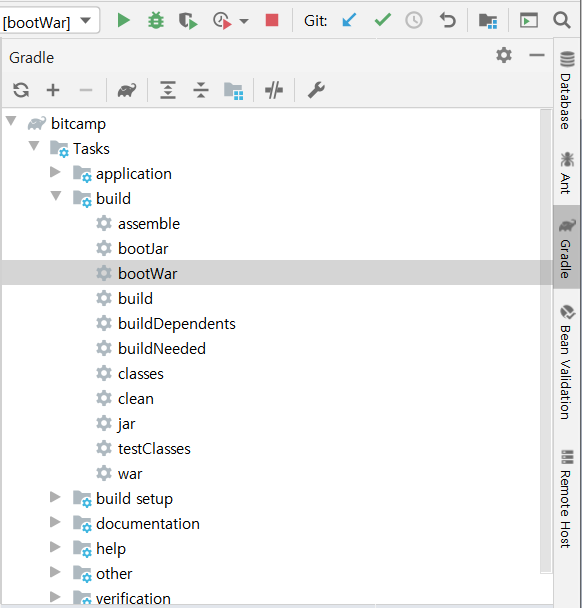Image resolution: width=582 pixels, height=608 pixels.
Task: Expand the documentation task group
Action: pyautogui.click(x=55, y=522)
